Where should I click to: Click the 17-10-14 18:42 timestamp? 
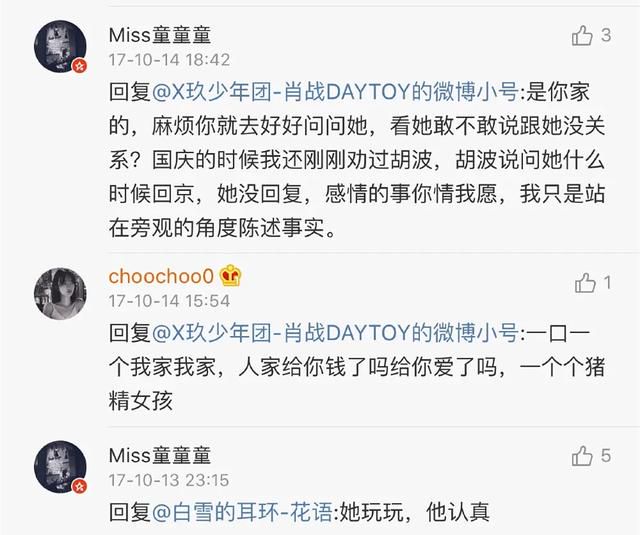(x=169, y=60)
